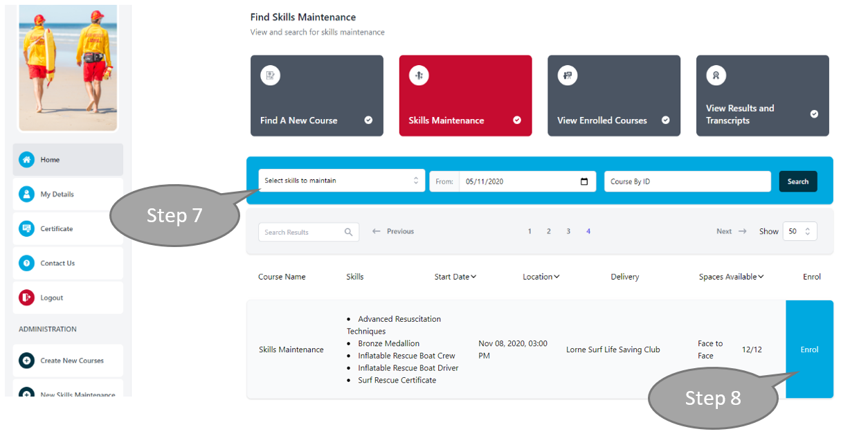The height and width of the screenshot is (436, 868).
Task: Select the View Enrolled Courses card
Action: tap(613, 96)
